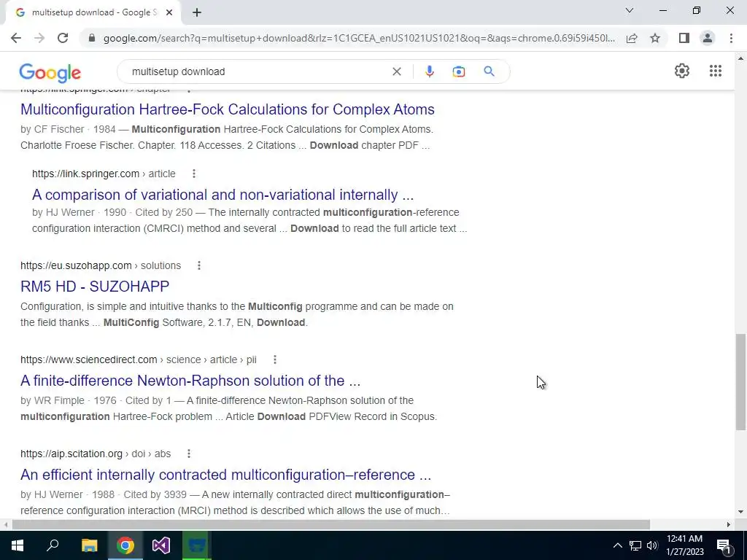Switch to Chrome taskbar icon
The width and height of the screenshot is (747, 560).
coord(125,545)
